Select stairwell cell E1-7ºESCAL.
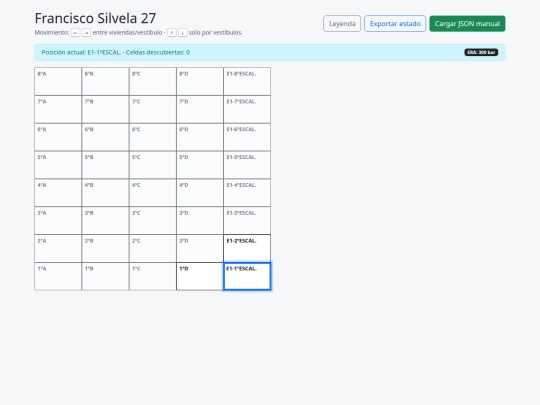The height and width of the screenshot is (405, 540). pyautogui.click(x=247, y=109)
